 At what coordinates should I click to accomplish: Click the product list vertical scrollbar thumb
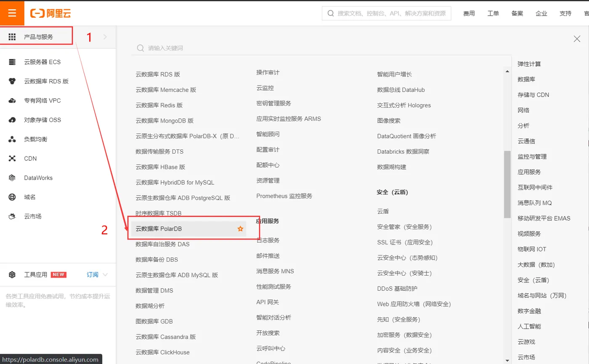tap(507, 184)
